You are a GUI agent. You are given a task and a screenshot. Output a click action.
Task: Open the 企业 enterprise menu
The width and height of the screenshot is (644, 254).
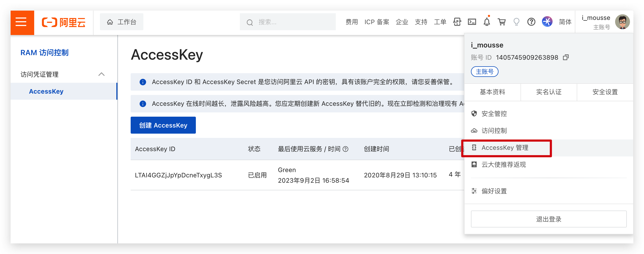(402, 22)
